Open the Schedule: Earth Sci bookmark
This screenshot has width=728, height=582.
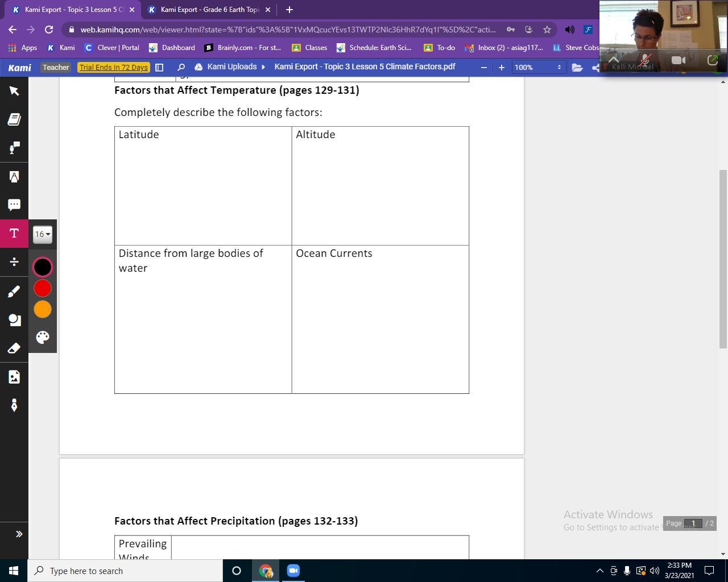(x=374, y=48)
